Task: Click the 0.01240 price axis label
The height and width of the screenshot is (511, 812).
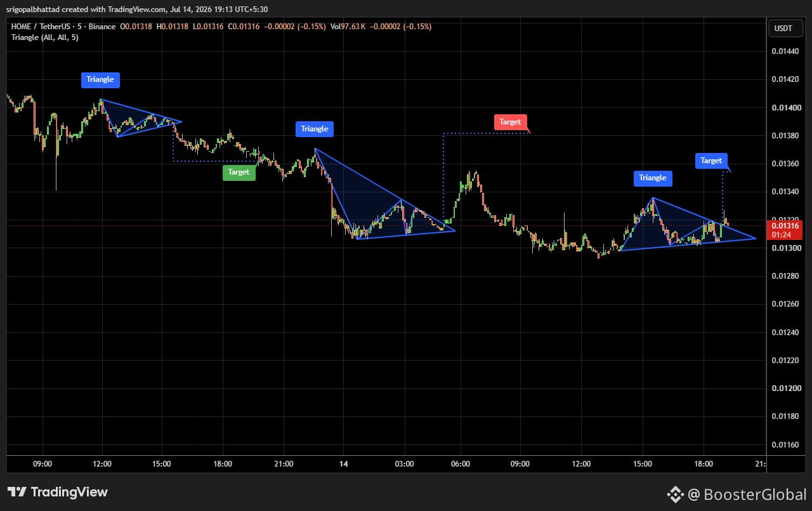Action: (785, 332)
